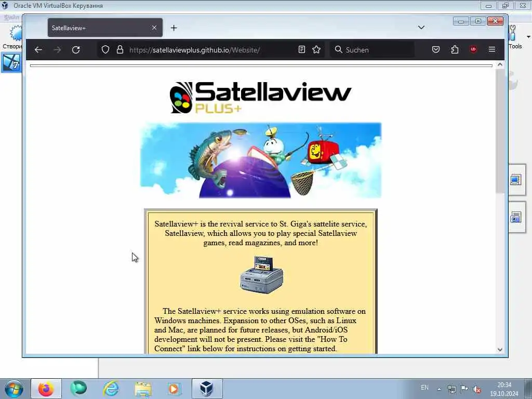
Task: Click the search magnifier icon in the Suchen box
Action: [x=338, y=49]
